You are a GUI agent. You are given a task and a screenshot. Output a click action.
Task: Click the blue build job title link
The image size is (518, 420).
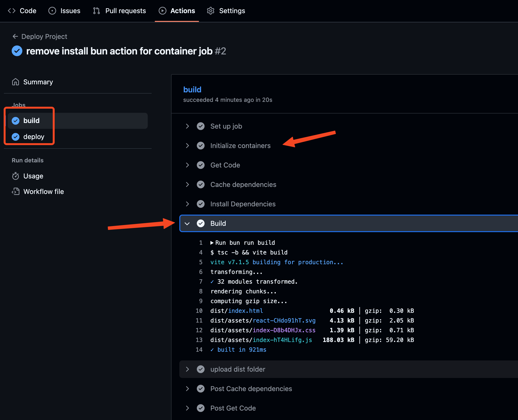point(192,90)
